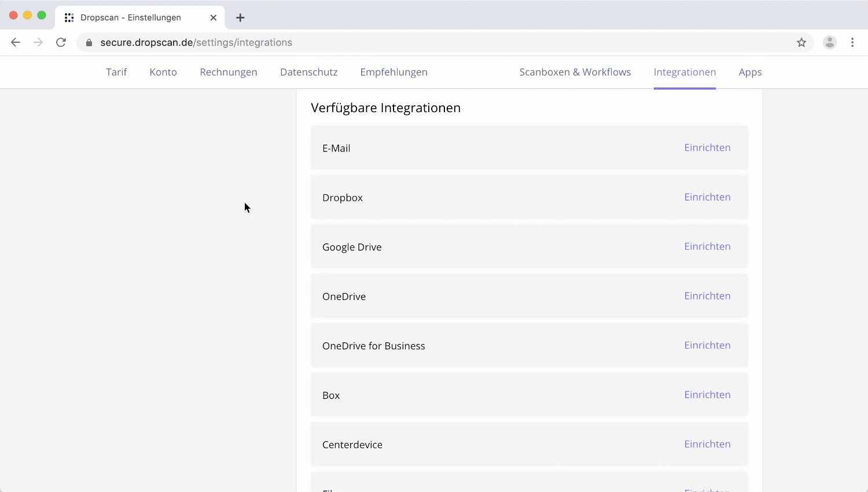Open the Konto settings tab

coord(163,72)
